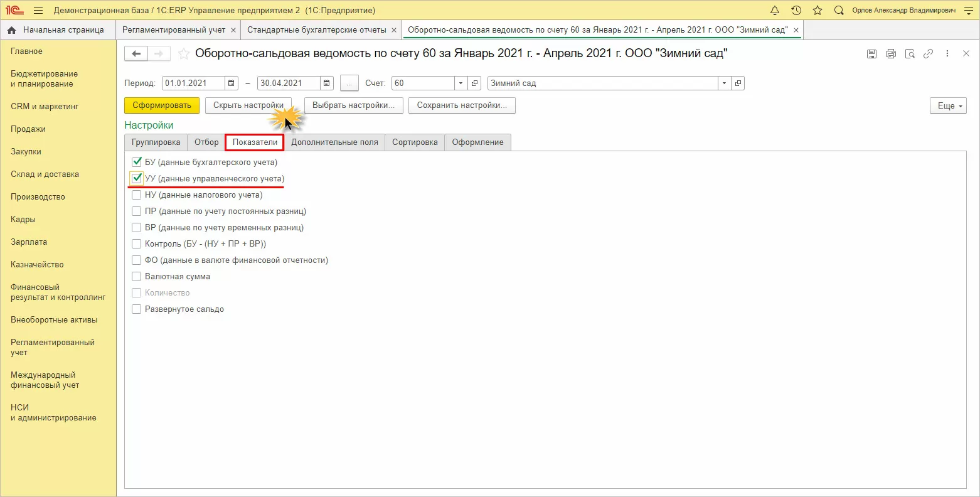Open calendar for the end date 30.04.2021

(x=326, y=83)
